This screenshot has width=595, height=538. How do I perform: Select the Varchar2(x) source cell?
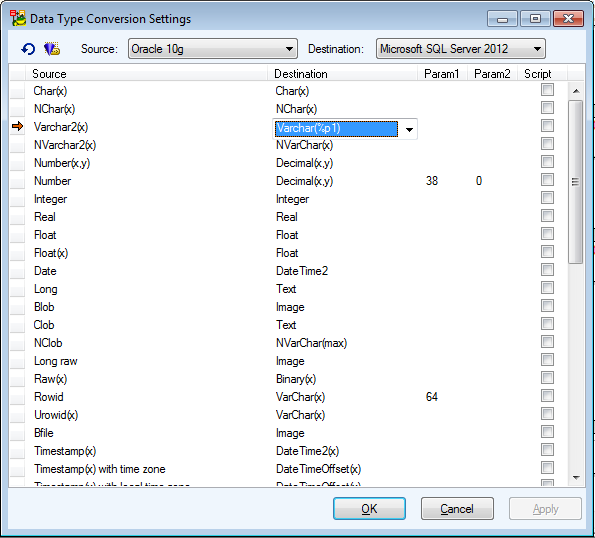coord(61,127)
